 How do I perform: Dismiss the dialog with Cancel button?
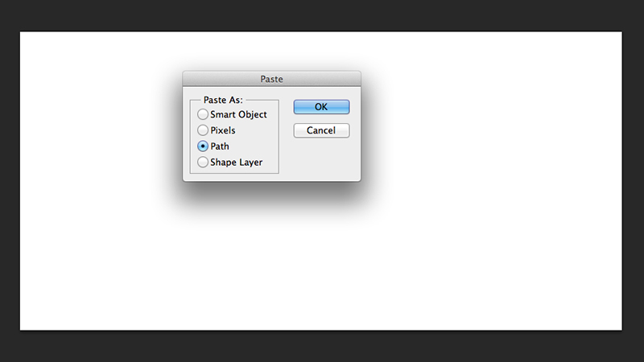tap(321, 130)
